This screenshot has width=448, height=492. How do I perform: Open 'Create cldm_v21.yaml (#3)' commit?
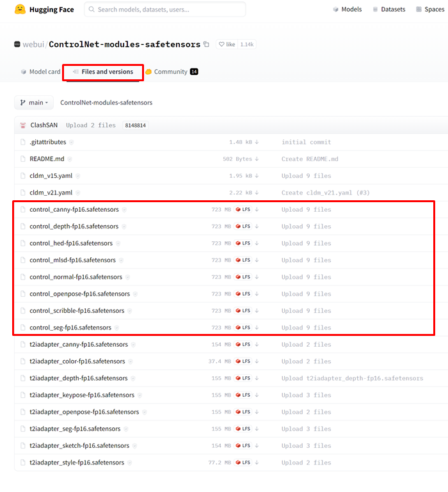326,193
